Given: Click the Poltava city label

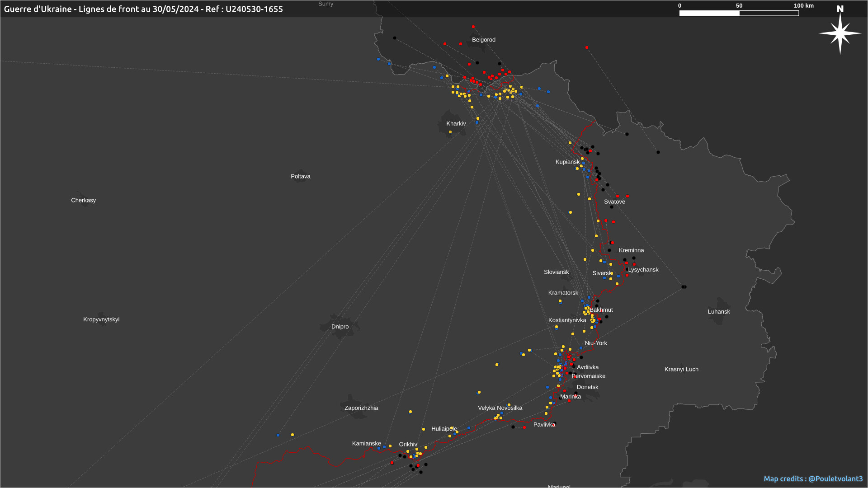Looking at the screenshot, I should click(300, 176).
